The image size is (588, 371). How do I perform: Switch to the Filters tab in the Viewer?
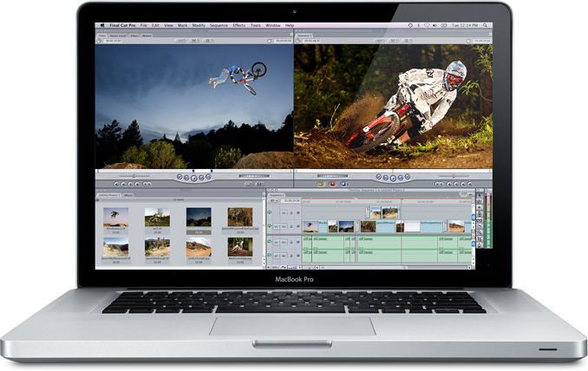tap(134, 36)
